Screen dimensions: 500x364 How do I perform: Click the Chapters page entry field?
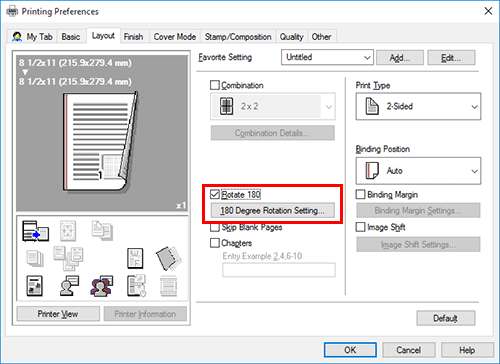[x=279, y=270]
